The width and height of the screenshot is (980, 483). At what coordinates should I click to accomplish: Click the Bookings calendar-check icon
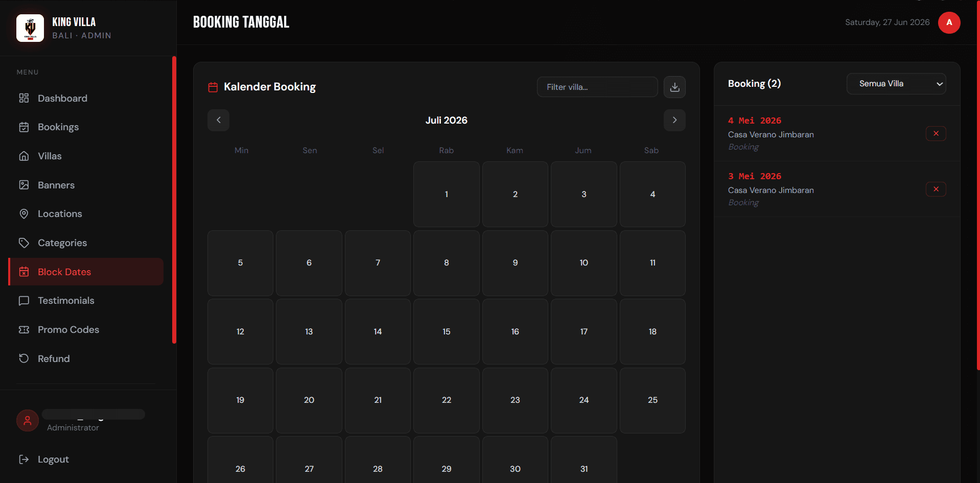click(x=24, y=127)
